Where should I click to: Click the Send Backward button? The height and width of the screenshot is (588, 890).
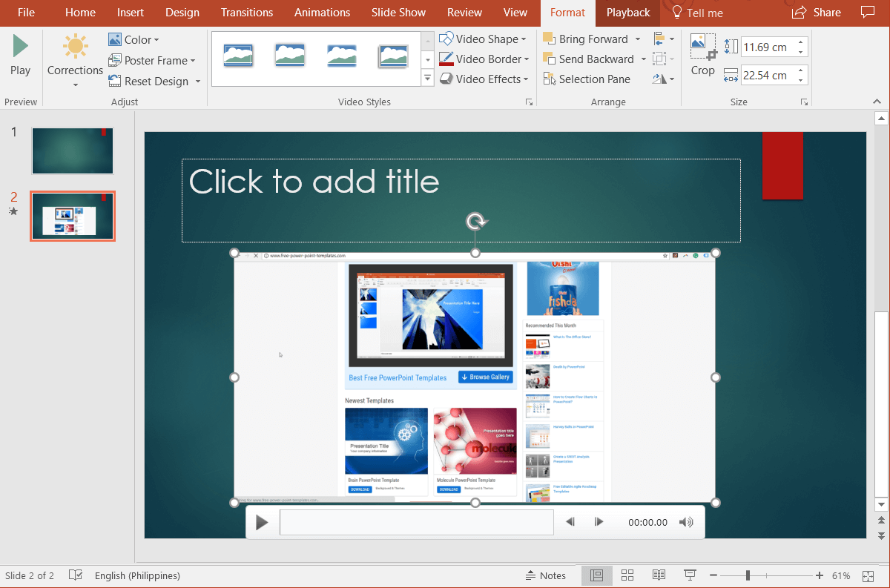(x=593, y=59)
